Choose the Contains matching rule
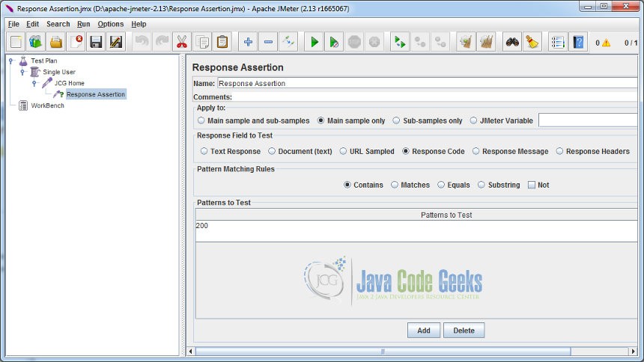The width and height of the screenshot is (644, 362). [347, 185]
